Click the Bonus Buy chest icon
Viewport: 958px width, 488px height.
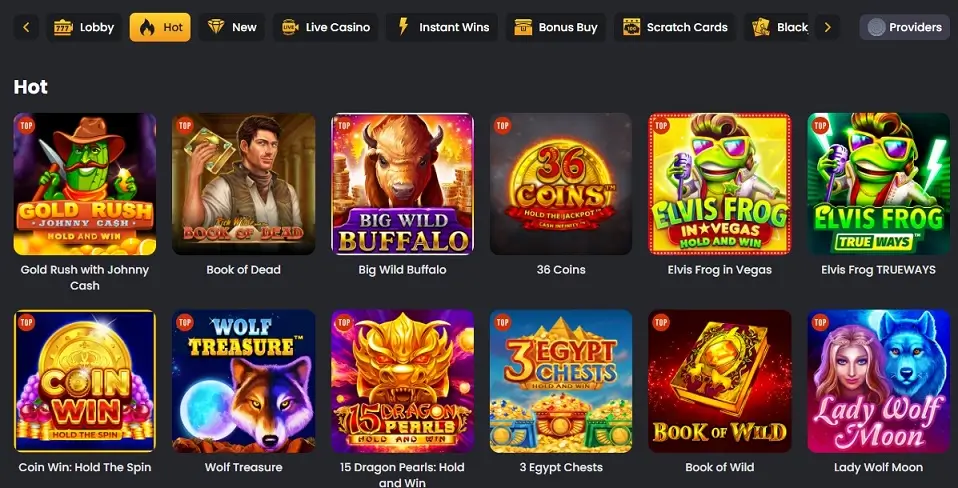[523, 27]
